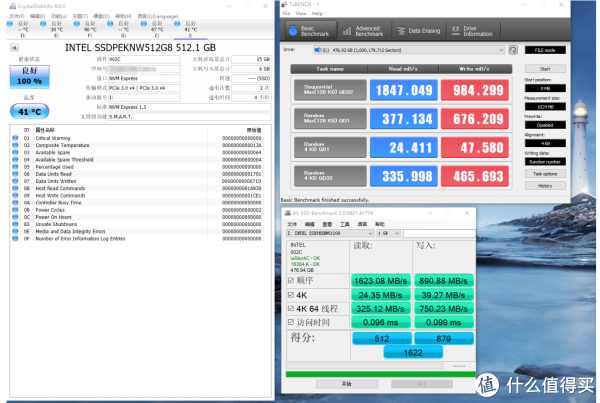
Task: Open 工具 menu in AS SSD Benchmark
Action: click(345, 224)
